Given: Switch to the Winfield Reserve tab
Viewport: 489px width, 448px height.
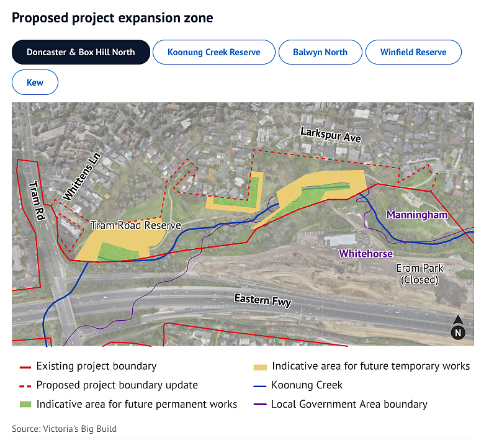Looking at the screenshot, I should click(x=413, y=52).
